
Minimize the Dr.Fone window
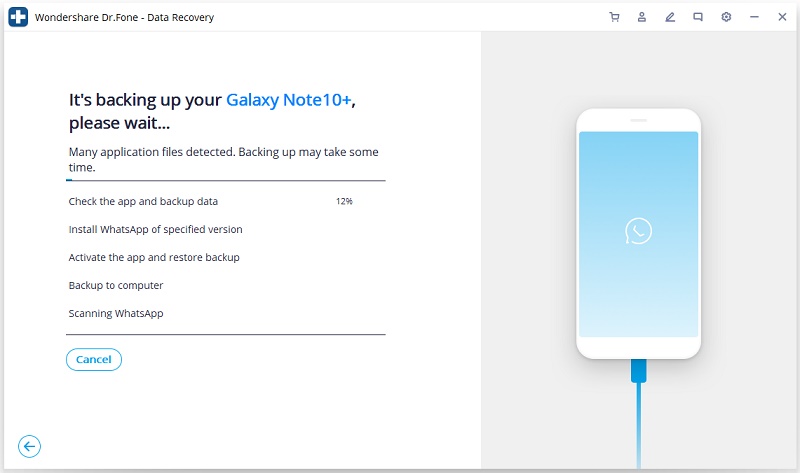click(x=754, y=17)
